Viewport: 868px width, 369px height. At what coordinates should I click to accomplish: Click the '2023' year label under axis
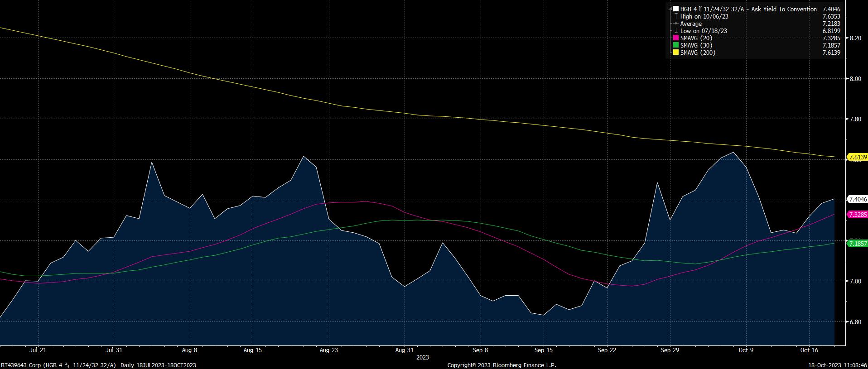(423, 357)
